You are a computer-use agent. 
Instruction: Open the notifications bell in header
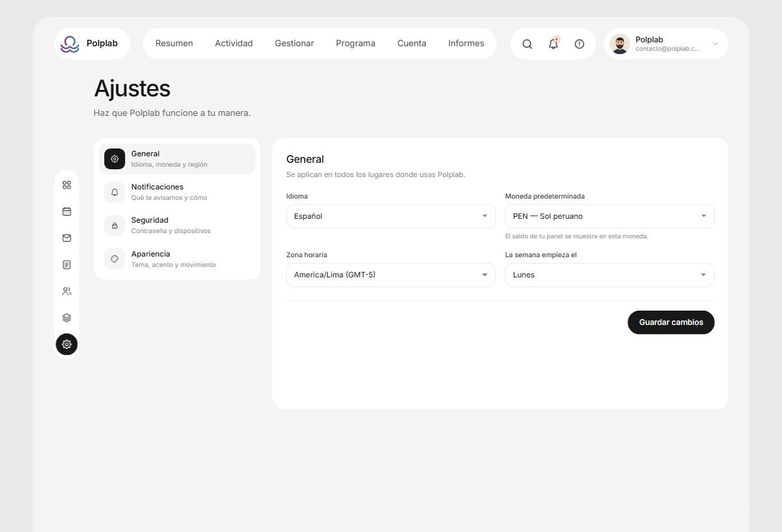click(x=553, y=44)
